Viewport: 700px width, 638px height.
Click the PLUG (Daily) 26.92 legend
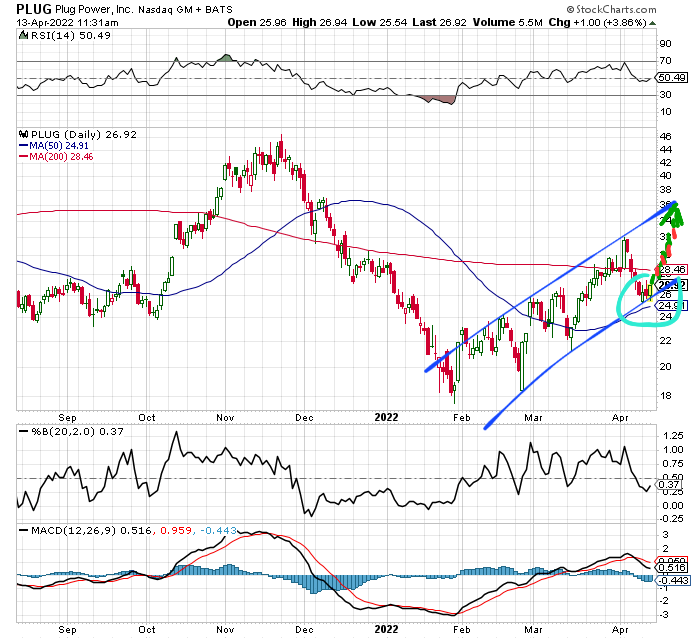(x=83, y=134)
